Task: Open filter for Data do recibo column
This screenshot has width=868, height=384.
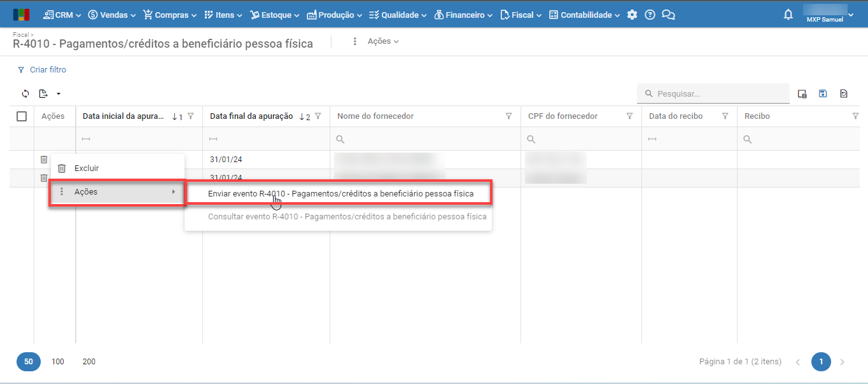Action: tap(725, 116)
